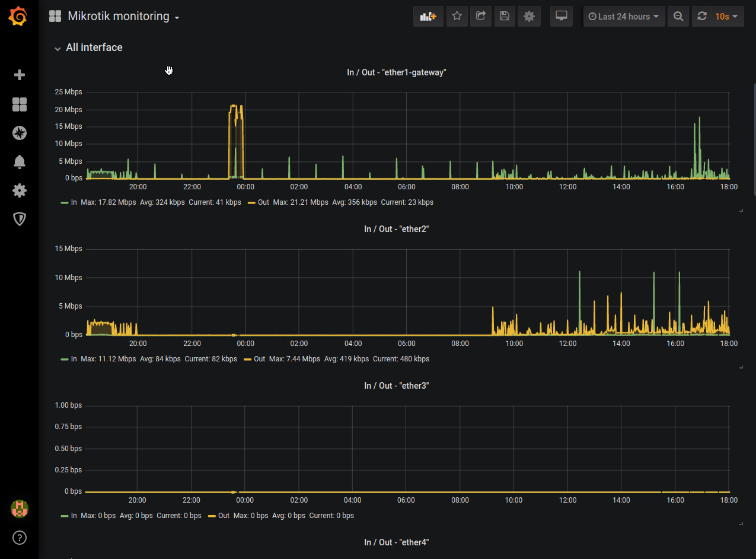Zoom out the time range
The height and width of the screenshot is (559, 756).
[678, 17]
